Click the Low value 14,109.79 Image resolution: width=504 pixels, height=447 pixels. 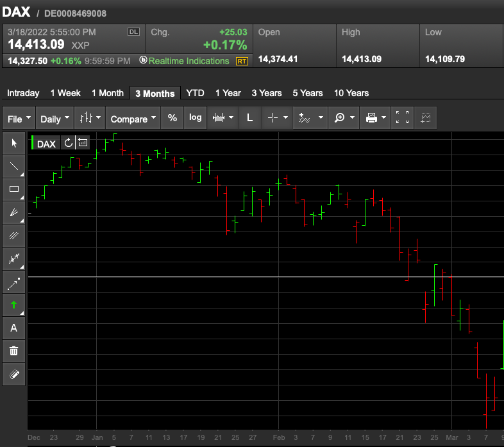pyautogui.click(x=445, y=59)
